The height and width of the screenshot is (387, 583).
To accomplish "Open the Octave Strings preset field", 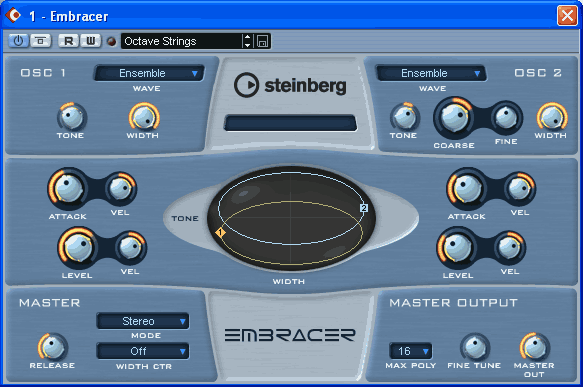I will tap(182, 41).
